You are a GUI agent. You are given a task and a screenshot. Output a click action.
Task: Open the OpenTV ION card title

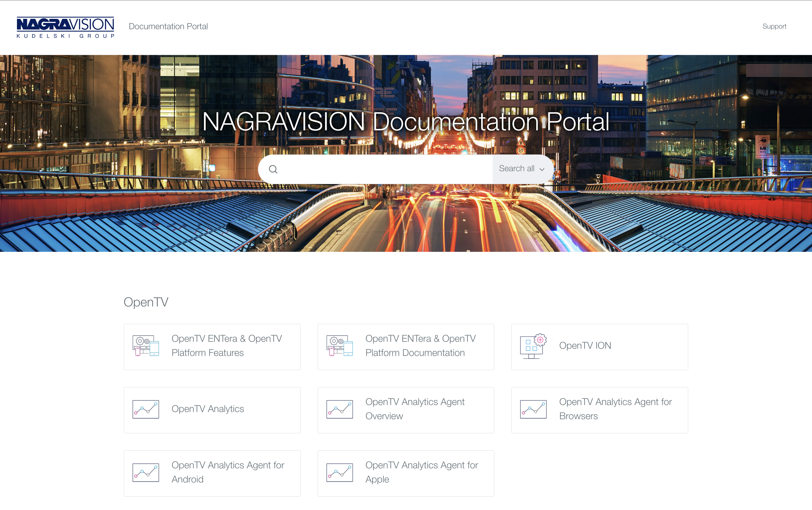(x=585, y=346)
